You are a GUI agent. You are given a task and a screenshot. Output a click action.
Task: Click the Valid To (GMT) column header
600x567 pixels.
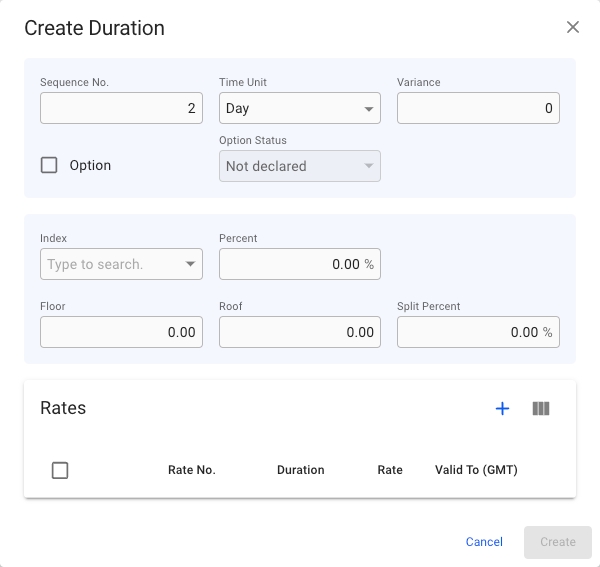point(476,470)
